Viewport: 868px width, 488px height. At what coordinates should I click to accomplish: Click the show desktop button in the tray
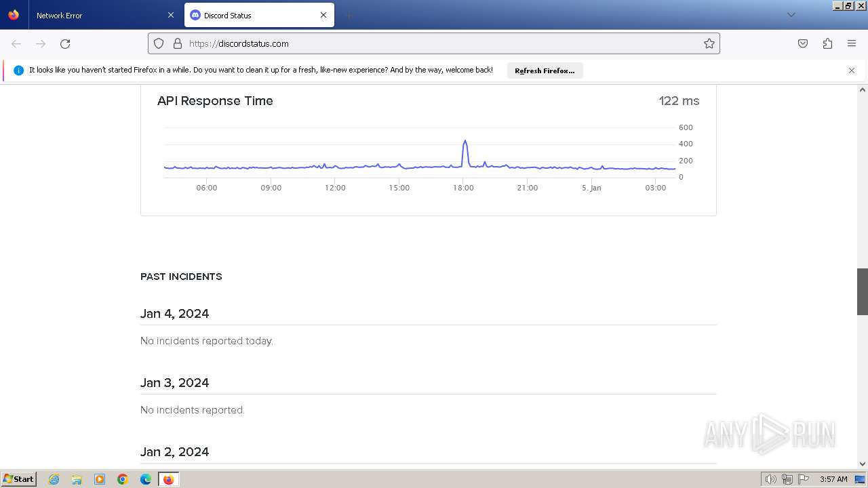point(861,479)
